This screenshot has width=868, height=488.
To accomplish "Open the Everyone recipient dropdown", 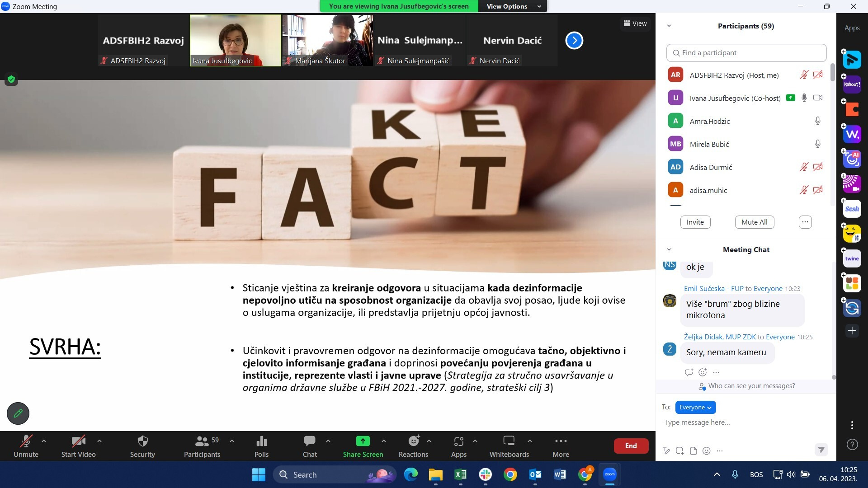I will point(695,407).
